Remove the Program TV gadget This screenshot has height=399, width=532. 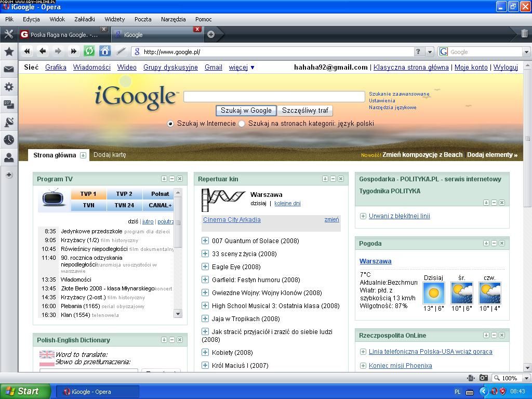pyautogui.click(x=180, y=179)
